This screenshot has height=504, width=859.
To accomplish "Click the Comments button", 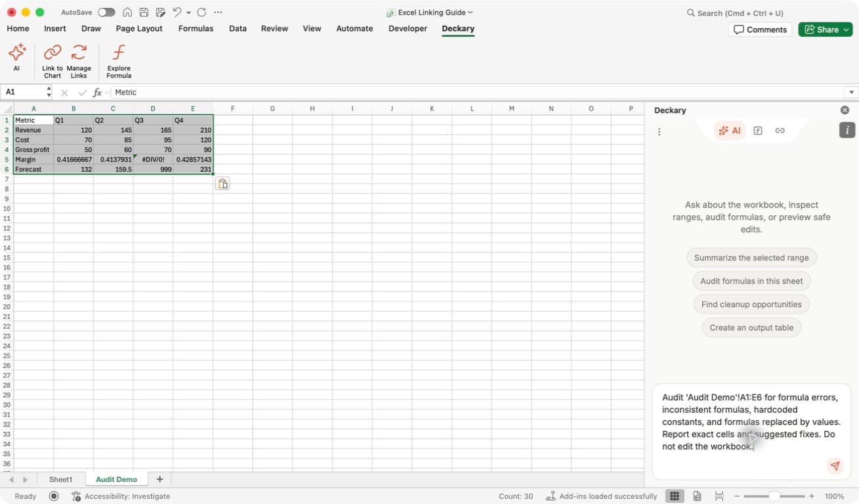I will (x=760, y=30).
